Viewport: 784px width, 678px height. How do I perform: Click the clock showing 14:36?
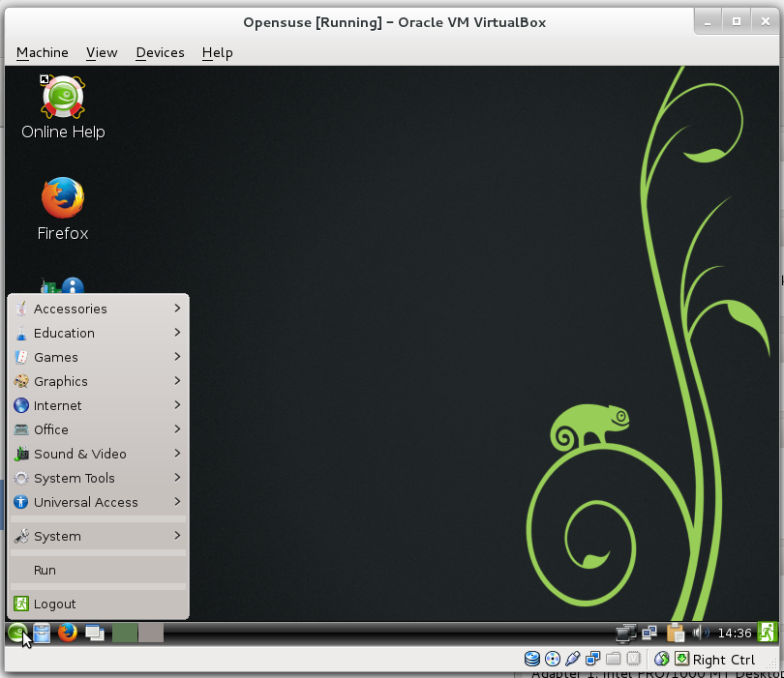tap(735, 633)
